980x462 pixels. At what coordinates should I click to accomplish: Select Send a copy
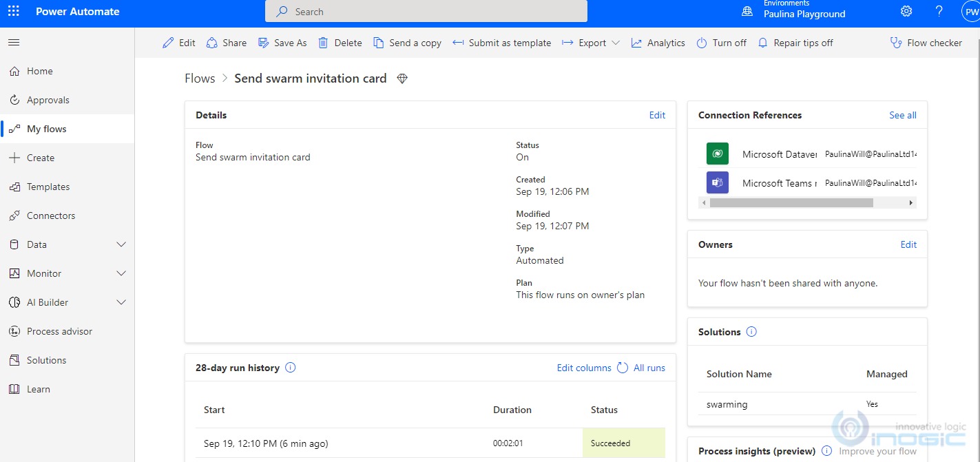tap(408, 43)
